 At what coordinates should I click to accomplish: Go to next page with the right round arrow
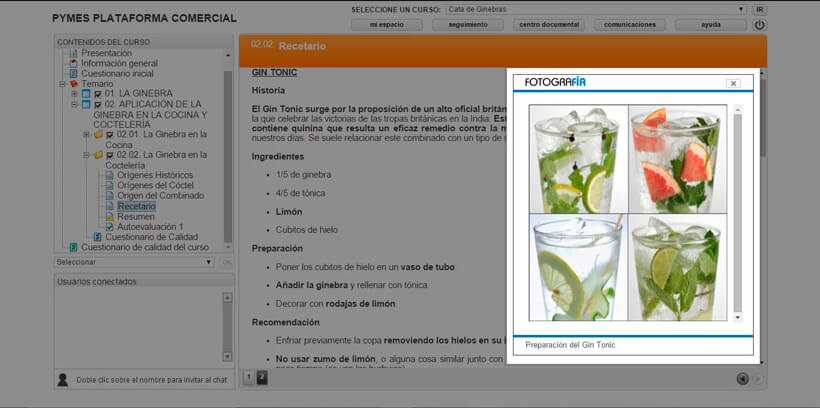tap(758, 378)
